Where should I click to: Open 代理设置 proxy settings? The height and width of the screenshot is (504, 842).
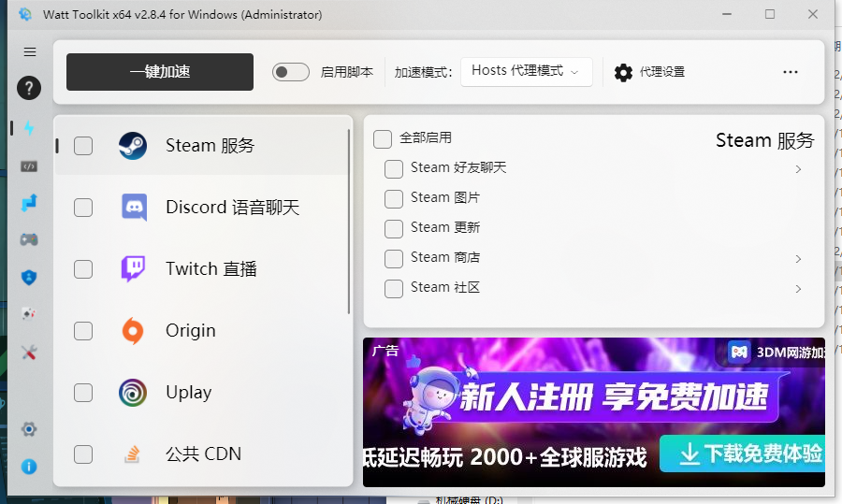pyautogui.click(x=650, y=72)
